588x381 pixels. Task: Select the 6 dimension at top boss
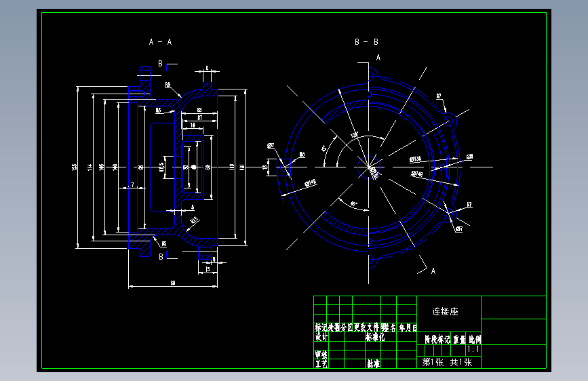pos(207,68)
